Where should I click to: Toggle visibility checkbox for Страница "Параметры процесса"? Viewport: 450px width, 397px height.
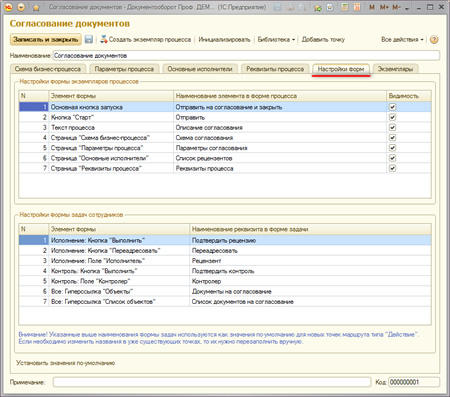[x=392, y=148]
